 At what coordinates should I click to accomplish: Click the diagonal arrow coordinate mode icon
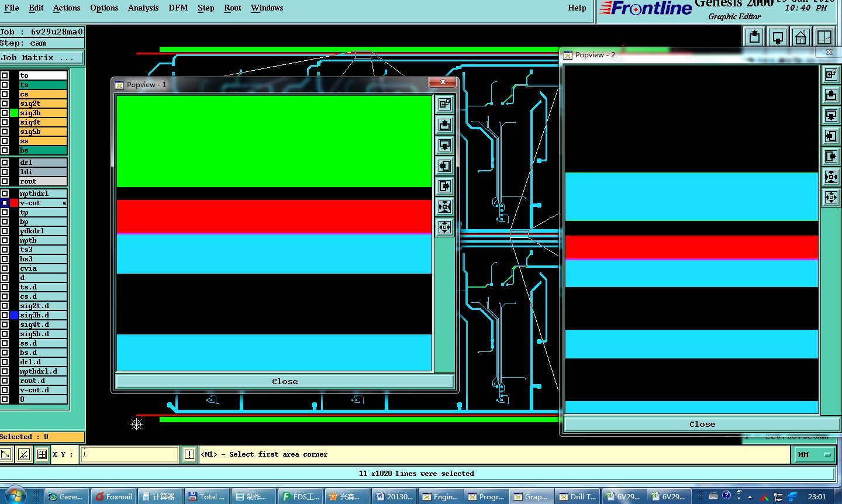point(6,454)
